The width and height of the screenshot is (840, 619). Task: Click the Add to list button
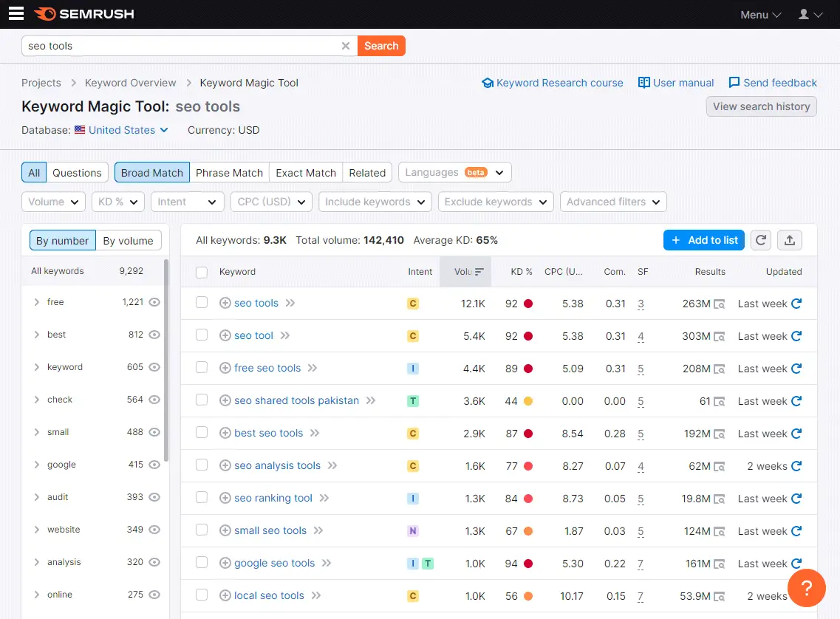(704, 240)
